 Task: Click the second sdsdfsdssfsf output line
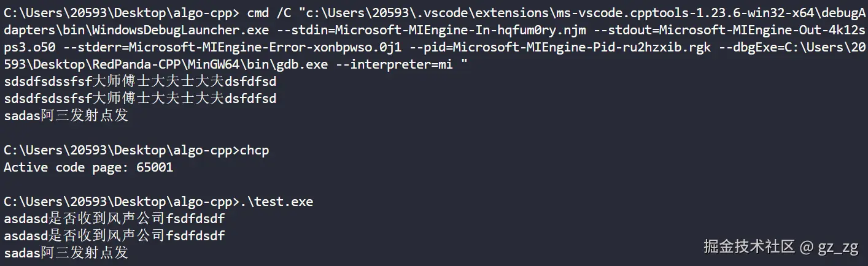140,98
